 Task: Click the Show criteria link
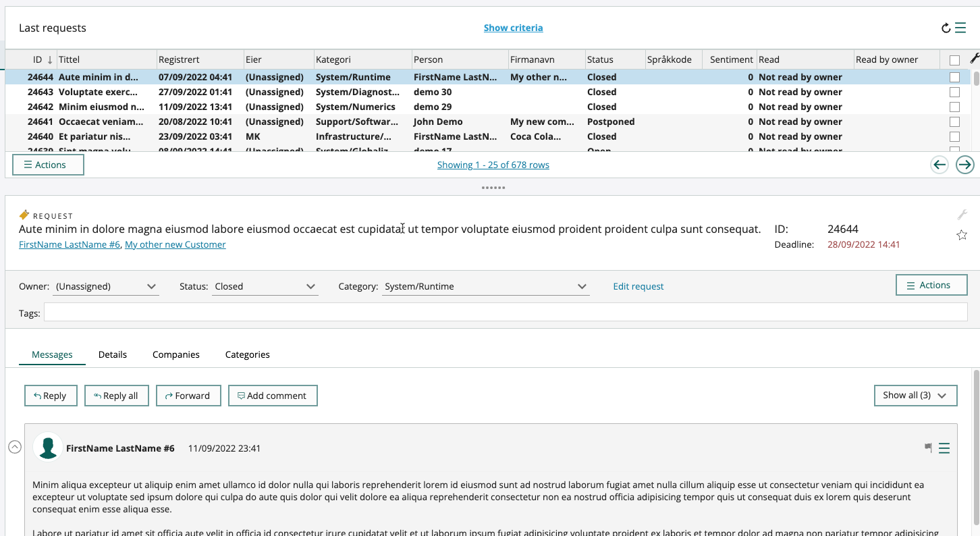click(513, 28)
